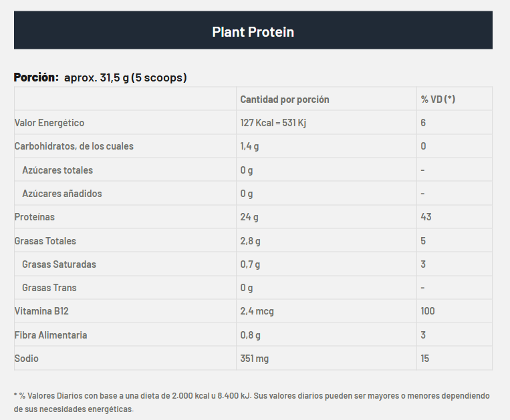
Task: Click the Plant Protein header banner
Action: [x=253, y=31]
